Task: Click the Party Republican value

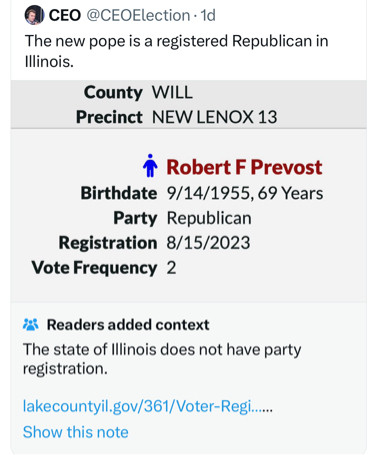Action: pyautogui.click(x=209, y=218)
